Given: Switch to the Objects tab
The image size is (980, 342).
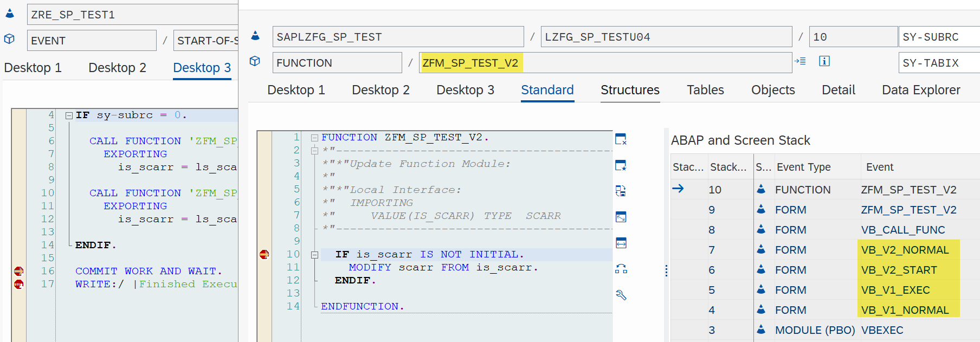Looking at the screenshot, I should tap(773, 90).
